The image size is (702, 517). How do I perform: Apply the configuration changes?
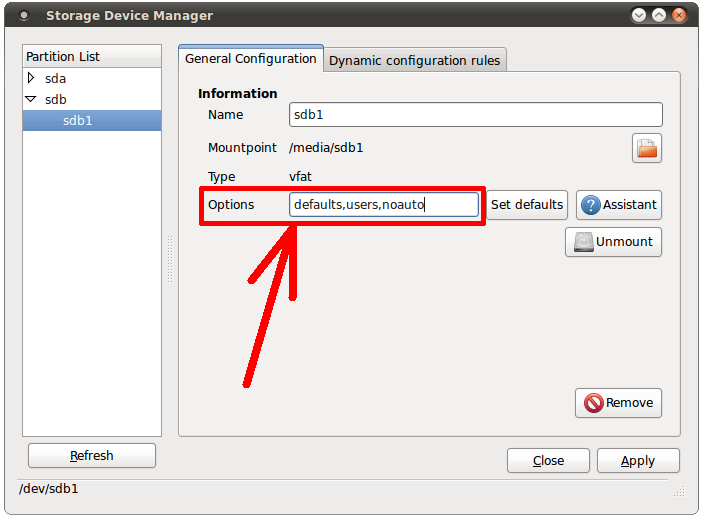tap(638, 461)
